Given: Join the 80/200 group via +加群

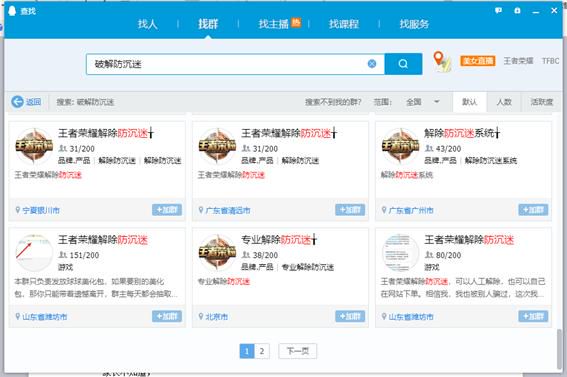Looking at the screenshot, I should (x=533, y=316).
